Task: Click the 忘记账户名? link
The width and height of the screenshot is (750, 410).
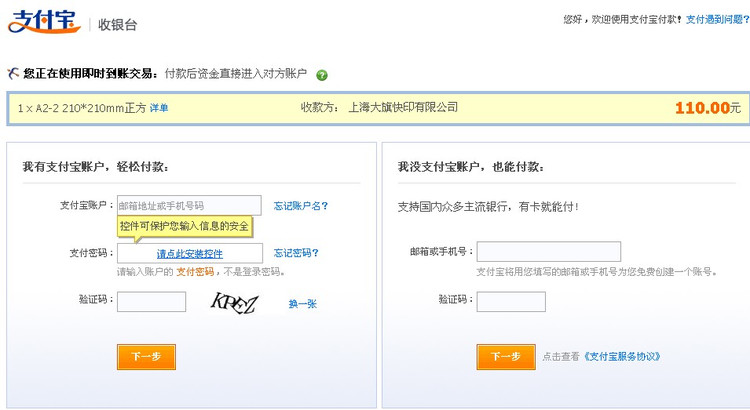Action: click(300, 206)
